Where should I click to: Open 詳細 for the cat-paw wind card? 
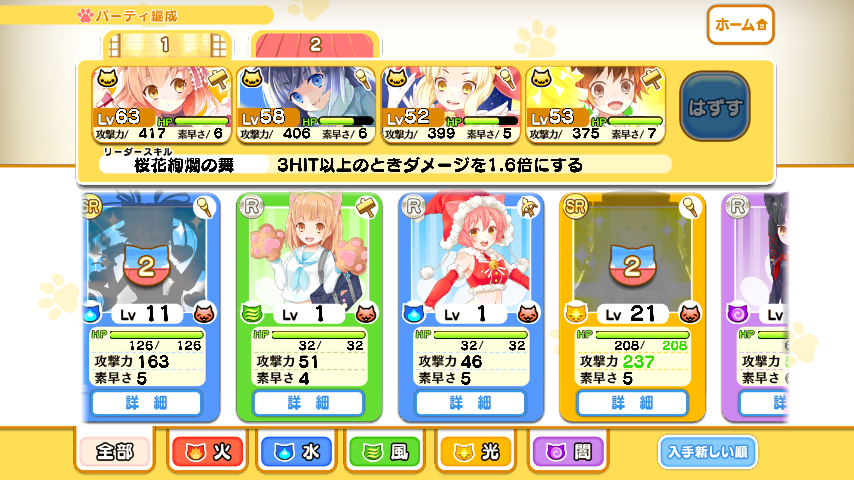(308, 403)
